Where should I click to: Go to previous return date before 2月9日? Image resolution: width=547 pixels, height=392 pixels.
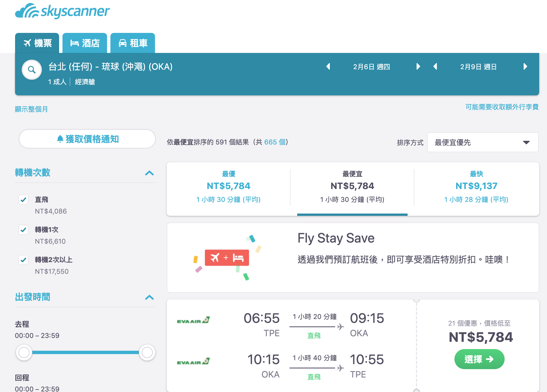(x=435, y=67)
